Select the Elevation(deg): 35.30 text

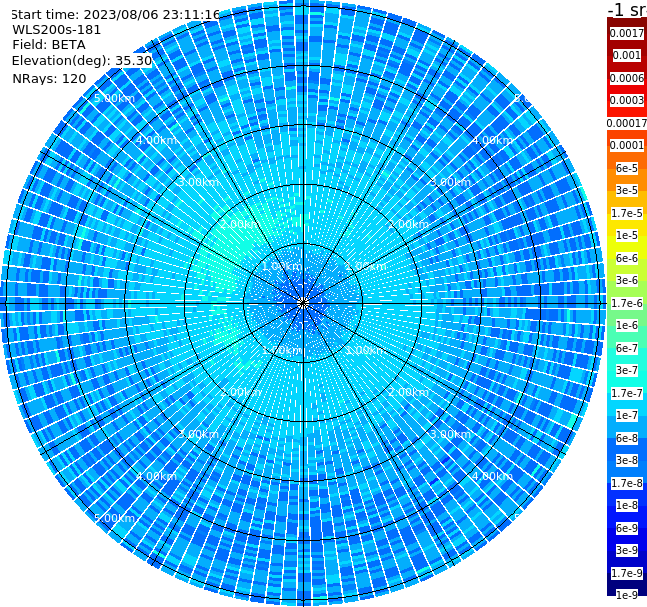pyautogui.click(x=82, y=61)
